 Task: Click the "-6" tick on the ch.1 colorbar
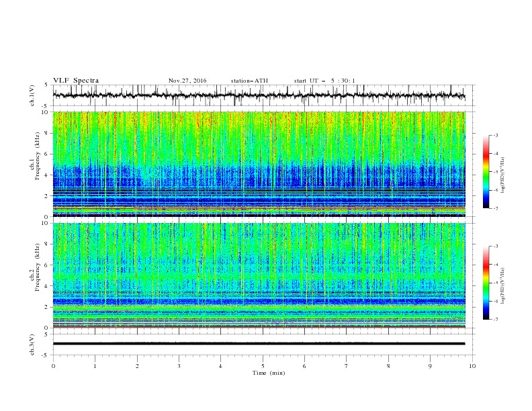(x=496, y=190)
